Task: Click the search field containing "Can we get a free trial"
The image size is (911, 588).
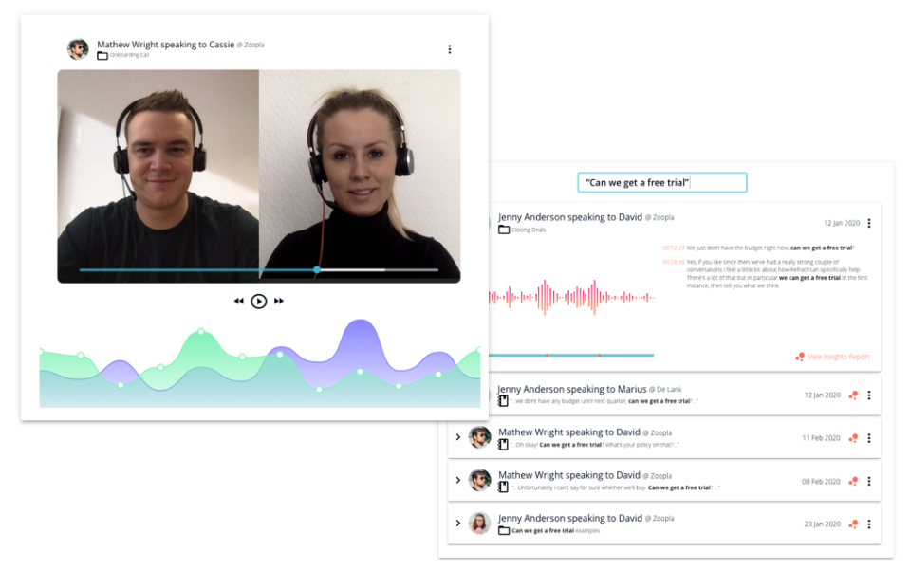Action: click(x=661, y=182)
